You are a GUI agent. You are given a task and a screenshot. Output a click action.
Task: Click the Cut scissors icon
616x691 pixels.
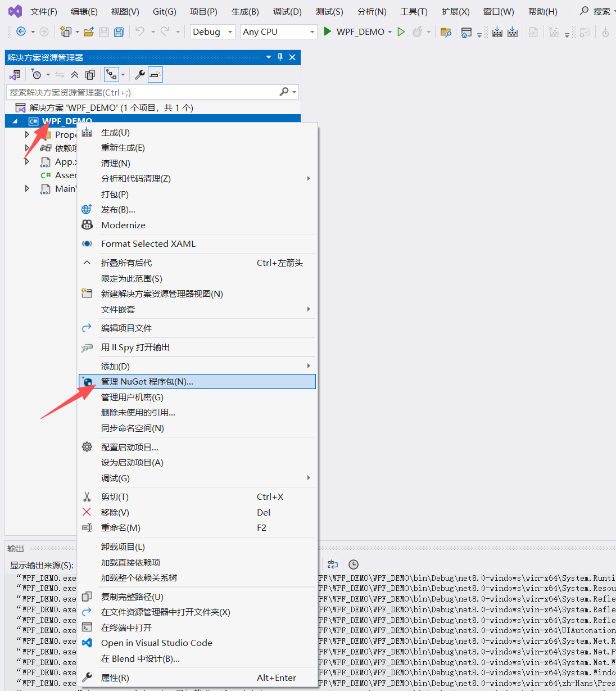click(x=87, y=497)
